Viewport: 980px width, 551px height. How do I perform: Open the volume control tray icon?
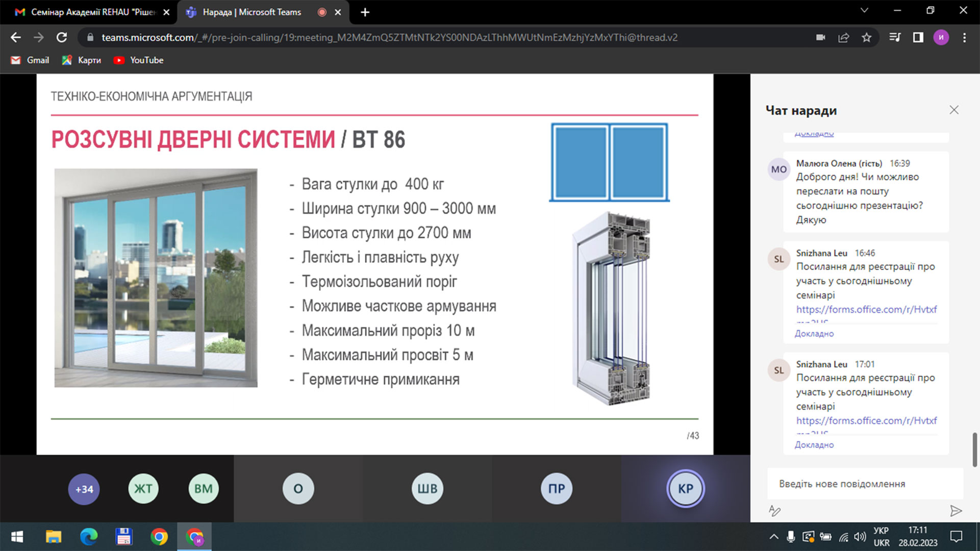[860, 537]
